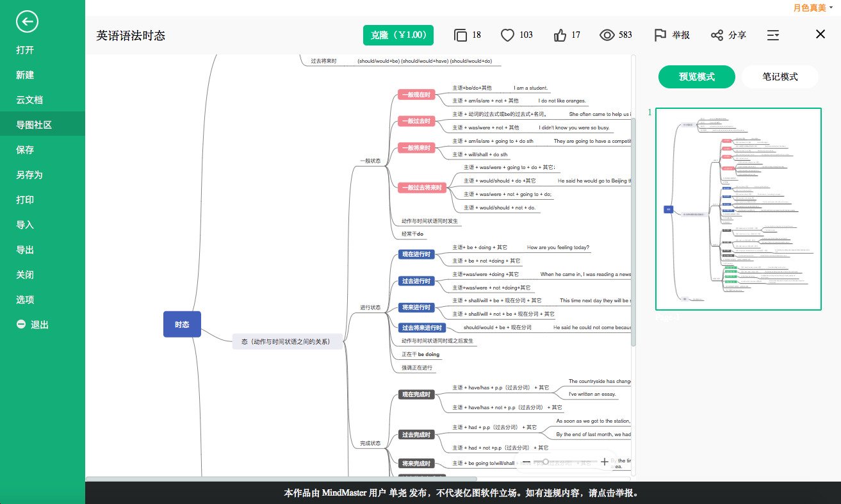Viewport: 841px width, 504px height.
Task: Click the zoom out minus icon
Action: (526, 462)
